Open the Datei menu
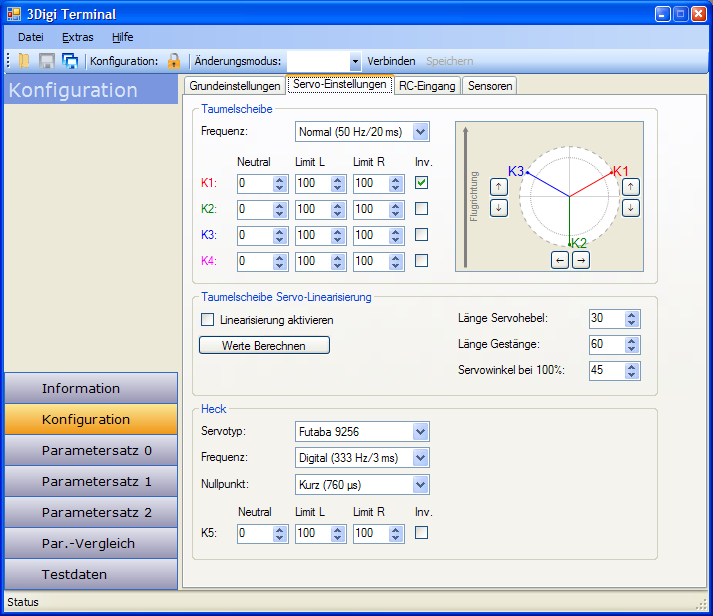Image resolution: width=713 pixels, height=616 pixels. click(31, 37)
